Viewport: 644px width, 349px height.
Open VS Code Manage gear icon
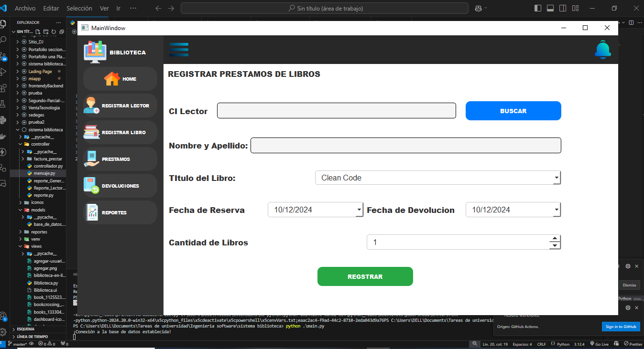(3, 331)
